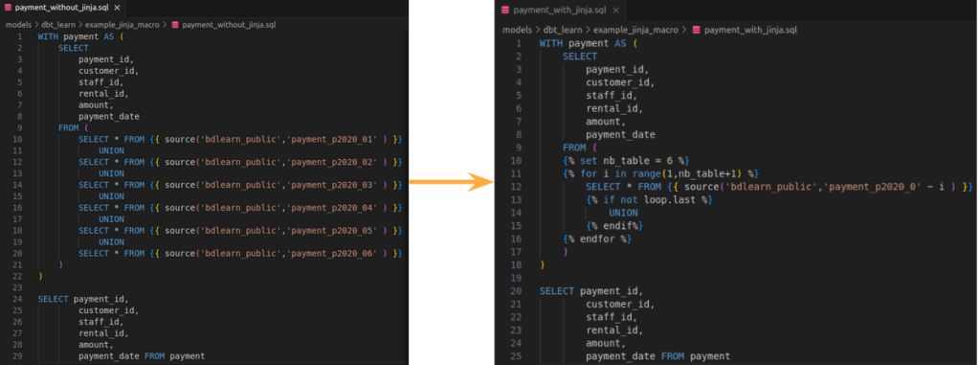Click line number 1 in left editor gutter
The height and width of the screenshot is (365, 980).
tap(20, 36)
